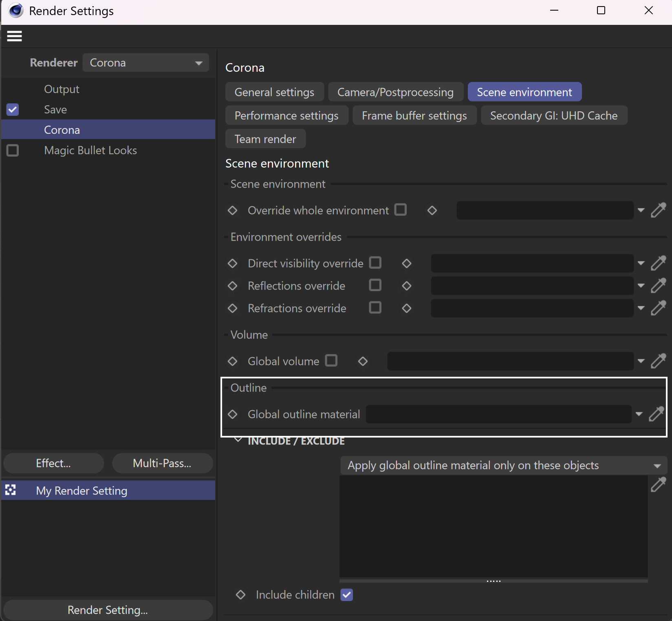Image resolution: width=672 pixels, height=621 pixels.
Task: Click the list resize handle dots
Action: tap(494, 581)
